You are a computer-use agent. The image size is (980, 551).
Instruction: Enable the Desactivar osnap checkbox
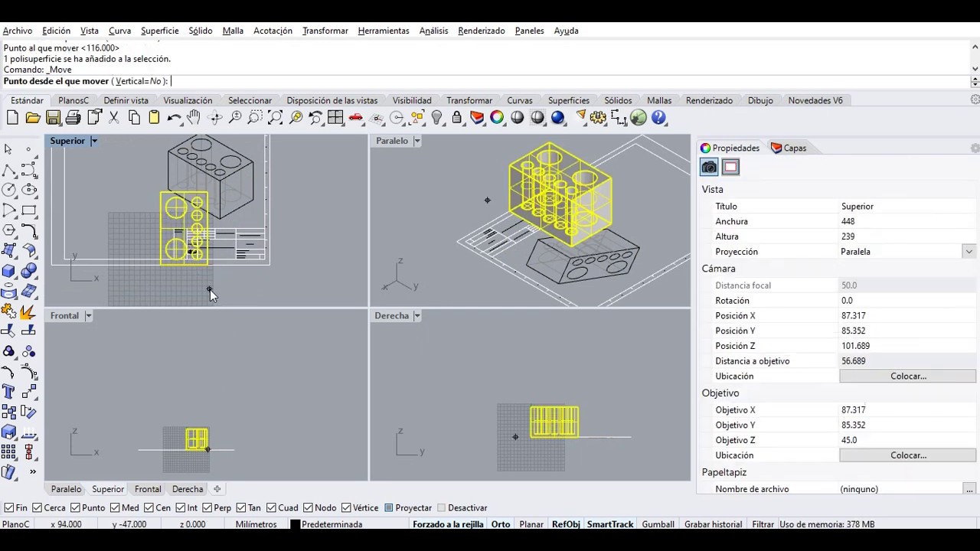click(x=441, y=508)
